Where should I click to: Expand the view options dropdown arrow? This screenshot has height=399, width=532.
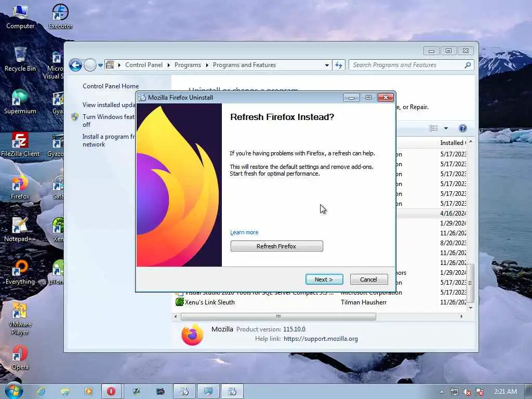click(x=446, y=128)
